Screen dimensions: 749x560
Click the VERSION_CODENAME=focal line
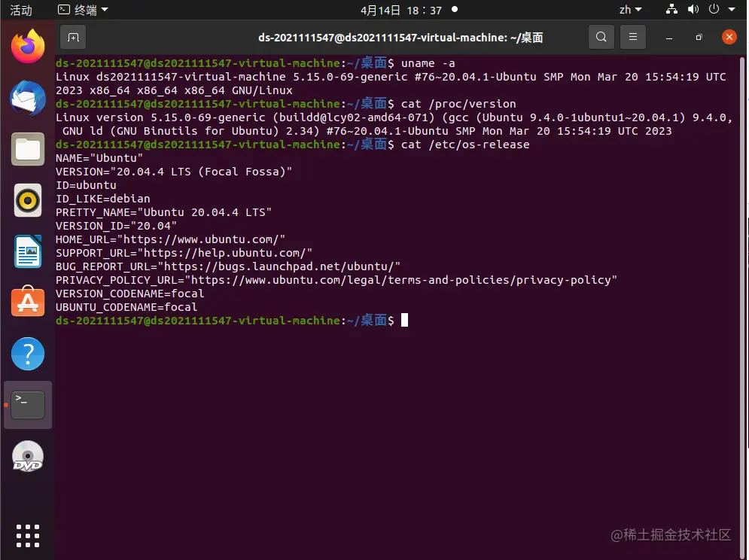[x=130, y=294]
